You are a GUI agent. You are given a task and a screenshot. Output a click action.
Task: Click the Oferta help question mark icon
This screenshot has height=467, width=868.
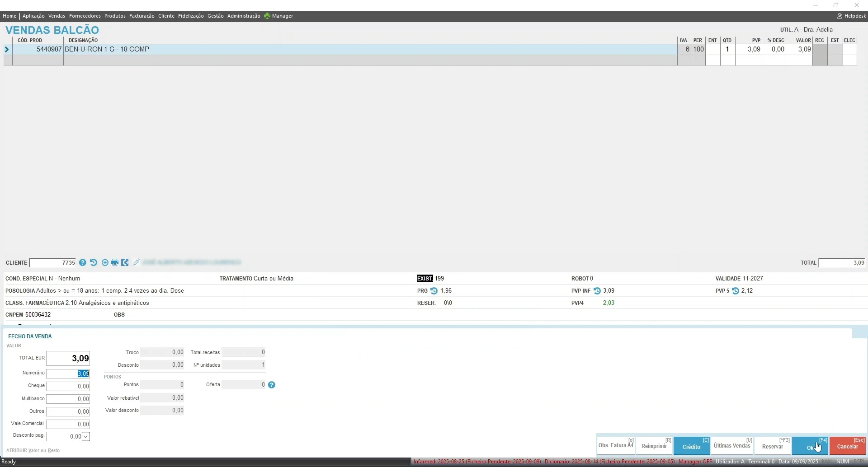272,385
